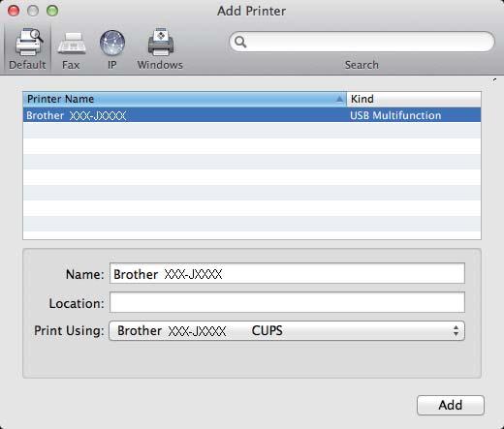504x429 pixels.
Task: Click into the Location text field
Action: click(287, 302)
